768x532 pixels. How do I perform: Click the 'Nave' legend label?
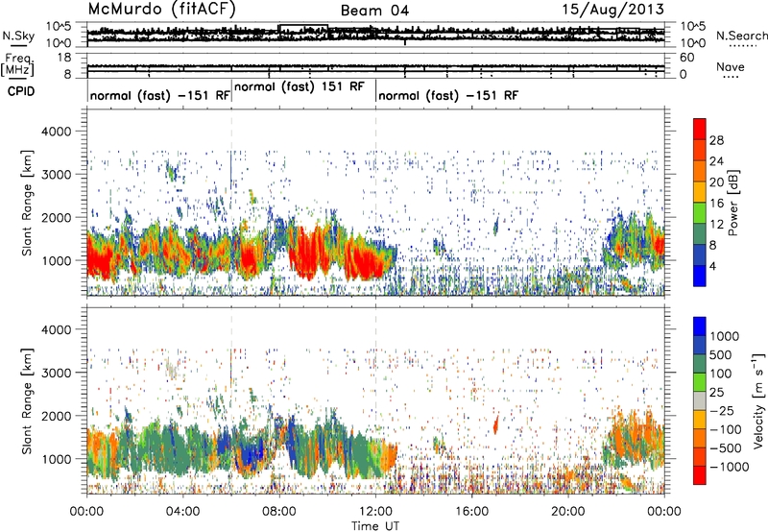[730, 66]
